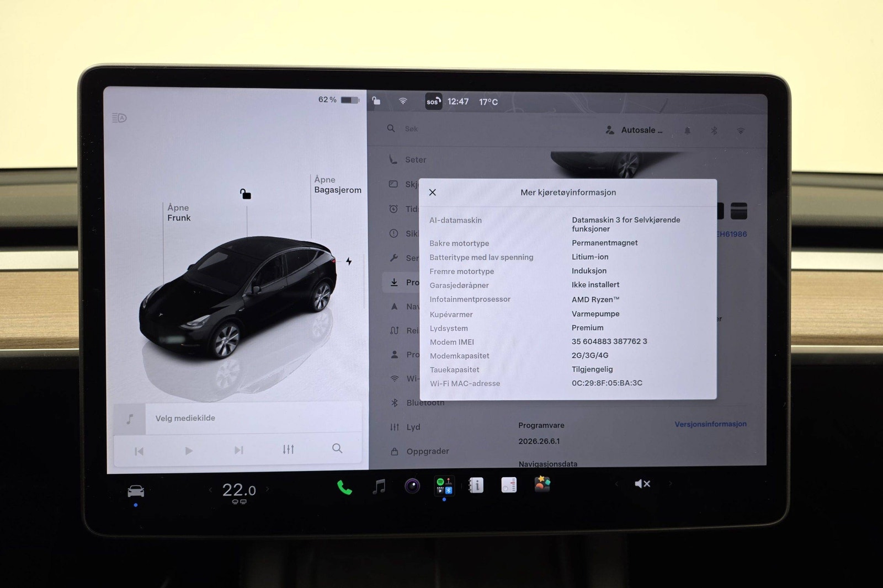Open the Autosale driver profile
This screenshot has height=588, width=883.
click(x=634, y=130)
